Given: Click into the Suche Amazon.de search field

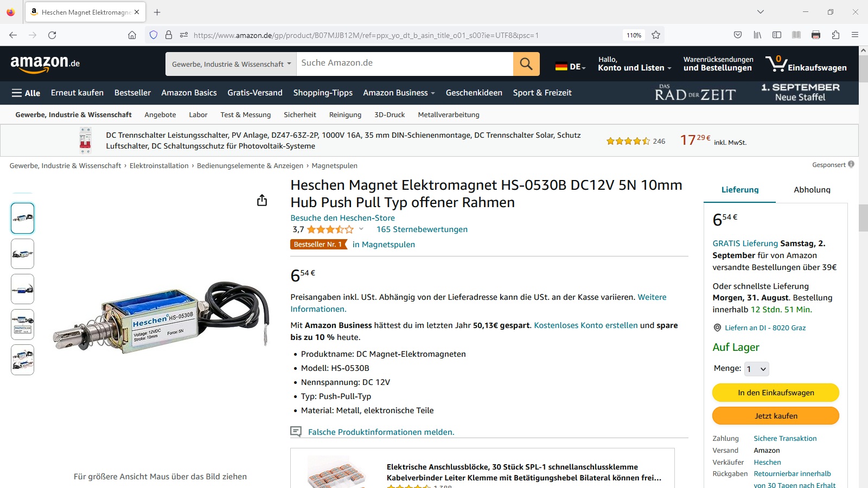Looking at the screenshot, I should pos(405,64).
